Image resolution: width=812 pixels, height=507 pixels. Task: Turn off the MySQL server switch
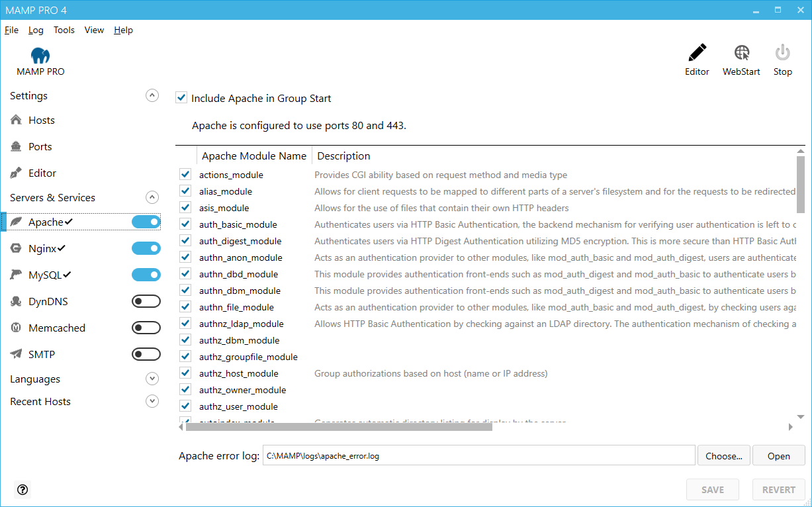tap(146, 275)
